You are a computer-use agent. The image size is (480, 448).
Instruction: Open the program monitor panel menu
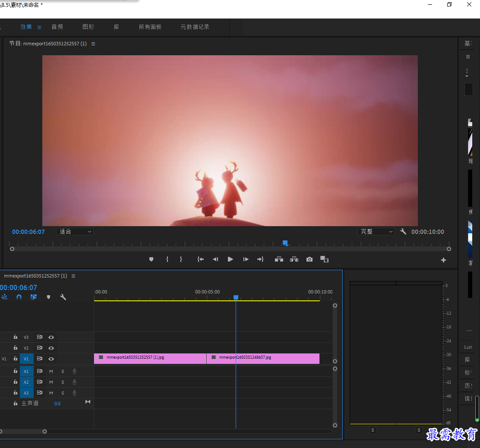pos(93,44)
